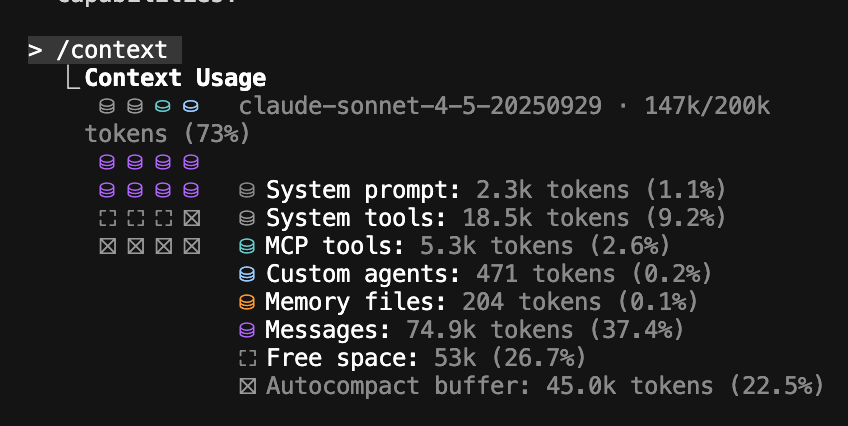The height and width of the screenshot is (426, 848).
Task: Click the gray System tools legend icon
Action: pyautogui.click(x=247, y=218)
